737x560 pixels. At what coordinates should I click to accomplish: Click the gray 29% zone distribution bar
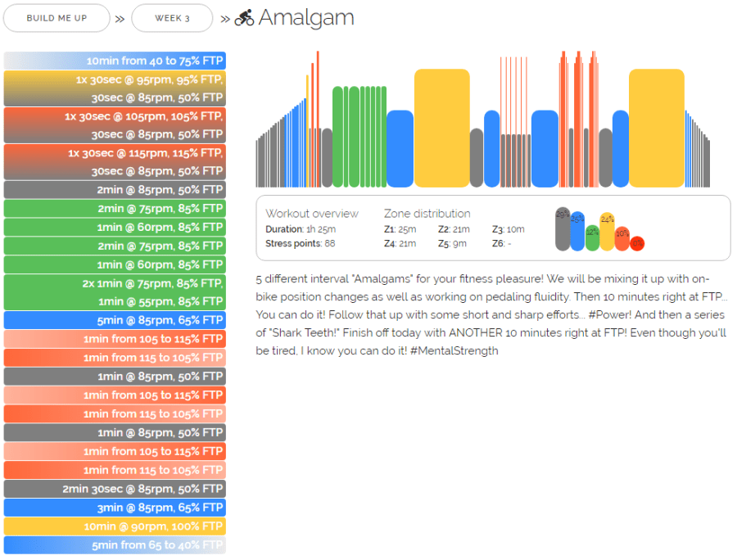pos(563,230)
